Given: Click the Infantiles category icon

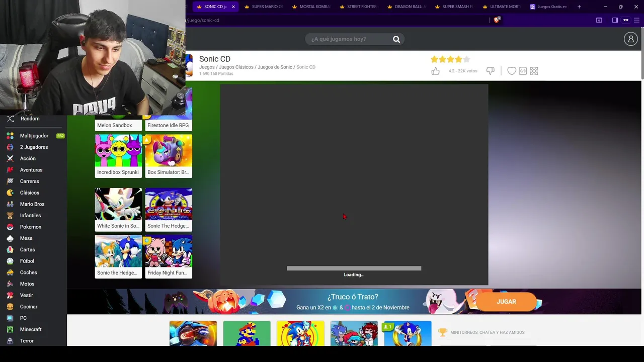Looking at the screenshot, I should tap(10, 216).
